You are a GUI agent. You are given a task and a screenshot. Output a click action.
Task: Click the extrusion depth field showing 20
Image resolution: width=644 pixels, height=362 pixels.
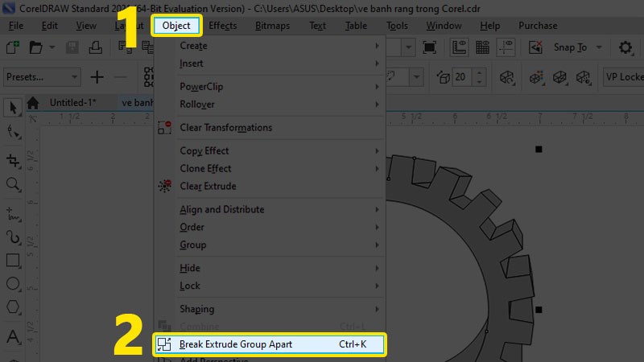pyautogui.click(x=461, y=77)
